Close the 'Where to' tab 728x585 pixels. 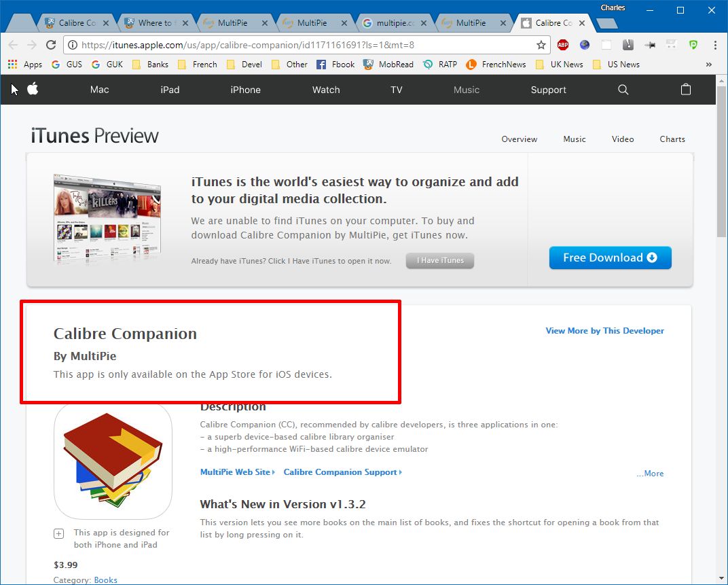pyautogui.click(x=185, y=23)
